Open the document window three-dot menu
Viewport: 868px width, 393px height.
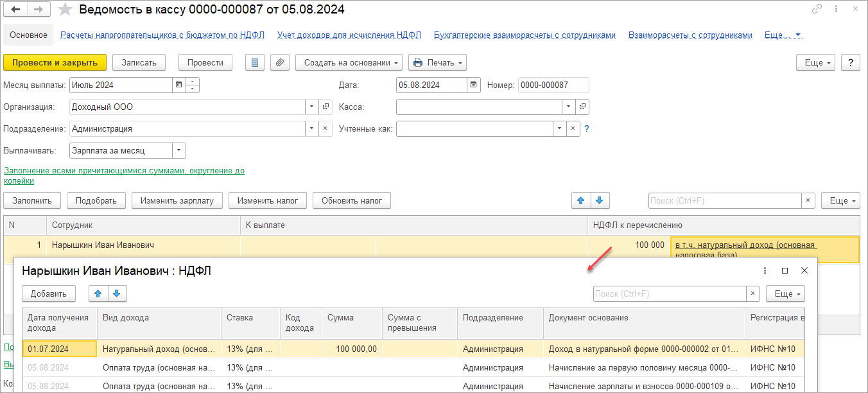[837, 9]
